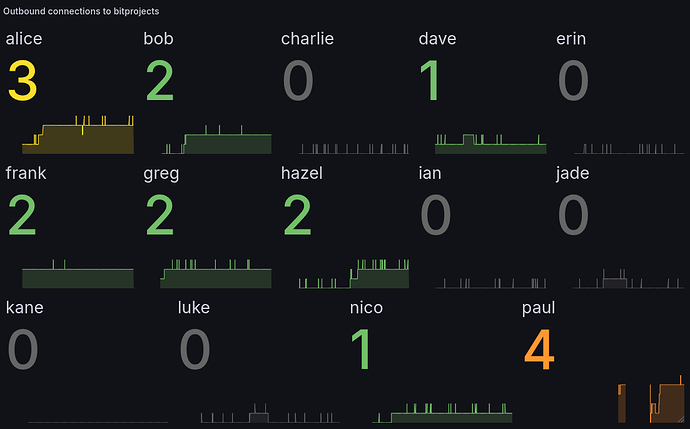This screenshot has height=429, width=690.
Task: Click the alice sparkline graph
Action: tap(70, 136)
